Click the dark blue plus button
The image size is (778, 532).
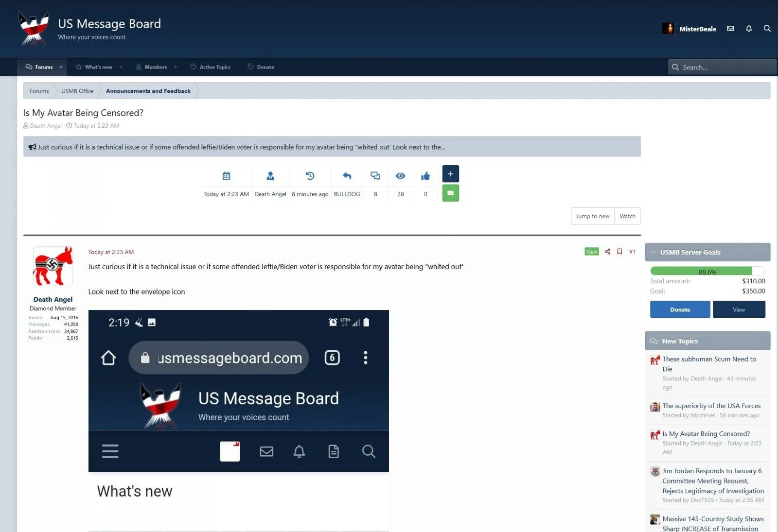(451, 174)
